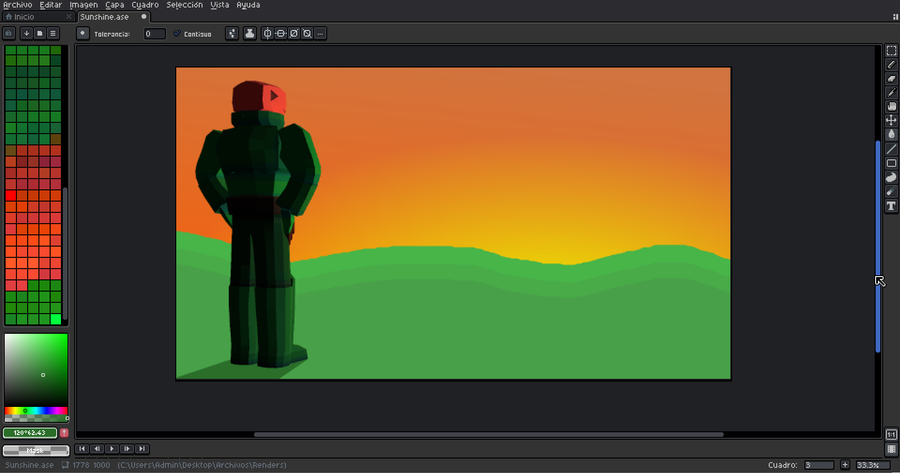Select the bright red palette swatch
900x473 pixels.
(x=10, y=196)
